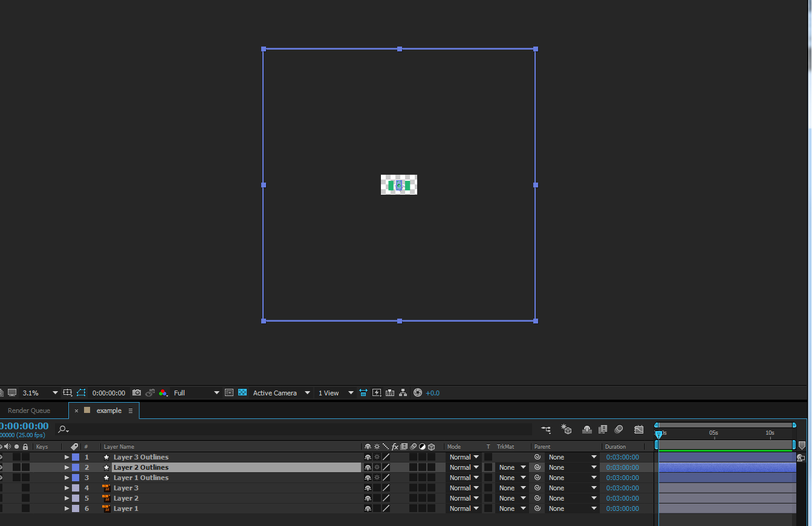Take a snapshot with the camera icon
812x526 pixels.
137,392
